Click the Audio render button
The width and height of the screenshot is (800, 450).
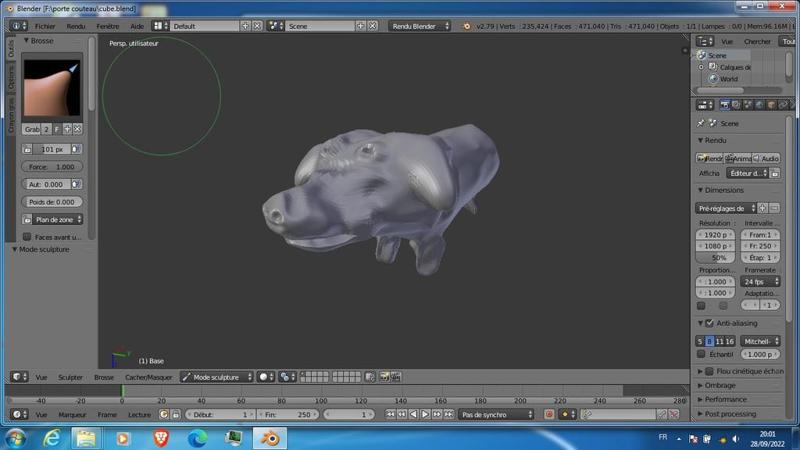(x=766, y=159)
